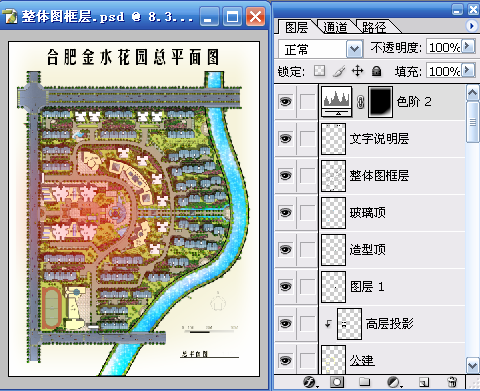Toggle the lock all padlock icon

(376, 71)
